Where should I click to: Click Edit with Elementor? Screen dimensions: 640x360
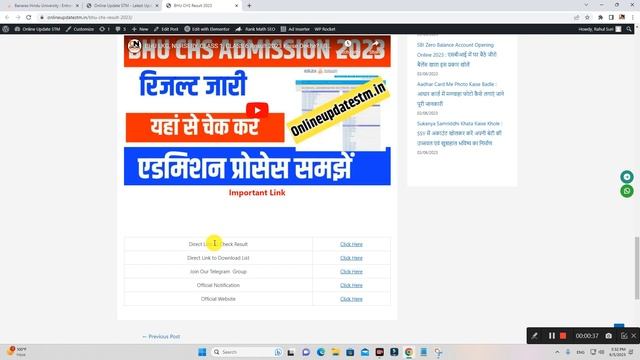coord(207,29)
